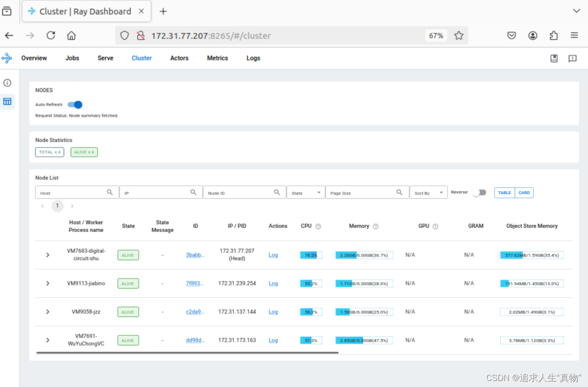Click the node list horizontal scrollbar
This screenshot has width=588, height=387.
(187, 353)
